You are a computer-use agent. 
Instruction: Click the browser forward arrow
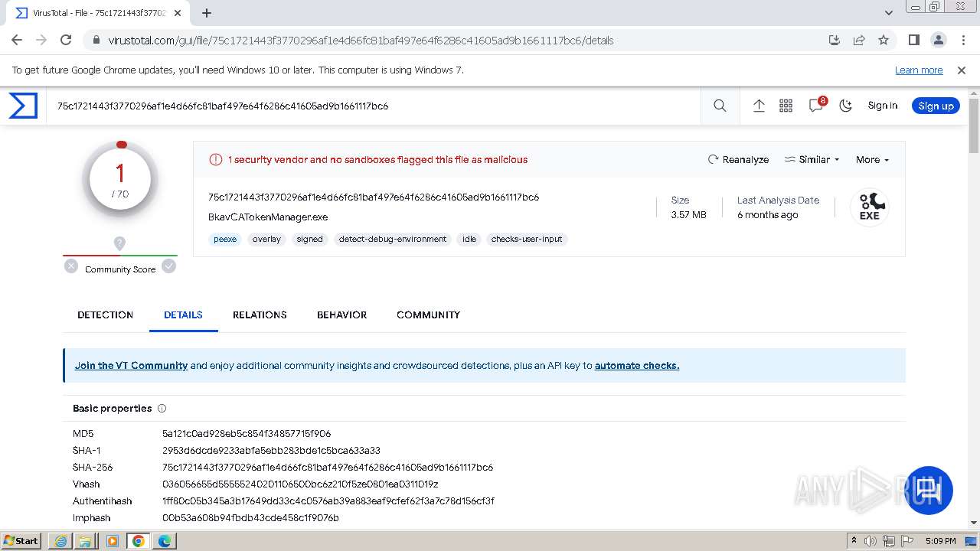pos(41,40)
